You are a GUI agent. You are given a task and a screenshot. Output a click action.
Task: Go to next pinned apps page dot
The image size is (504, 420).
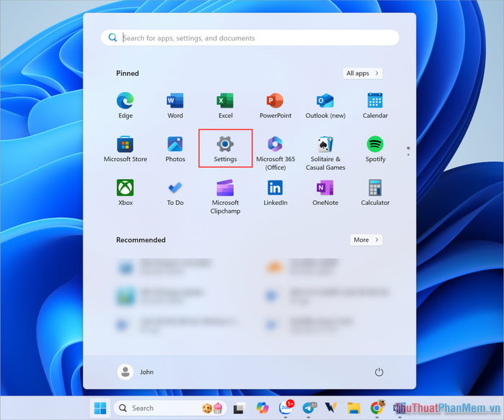tap(408, 154)
